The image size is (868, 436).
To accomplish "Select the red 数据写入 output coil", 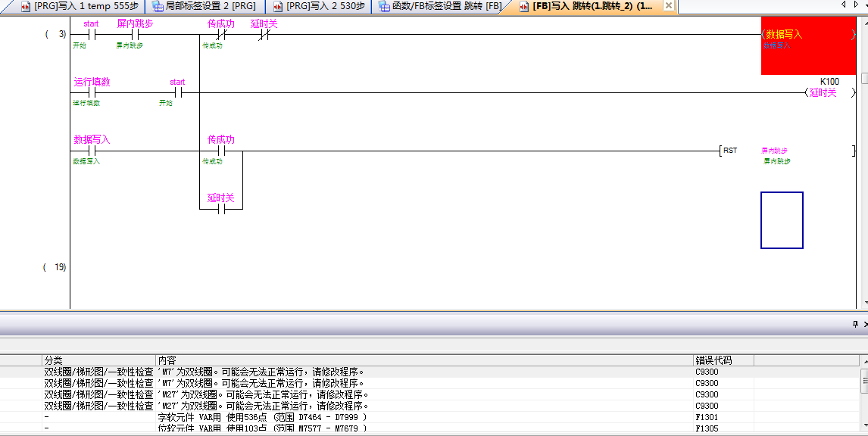I will click(807, 45).
